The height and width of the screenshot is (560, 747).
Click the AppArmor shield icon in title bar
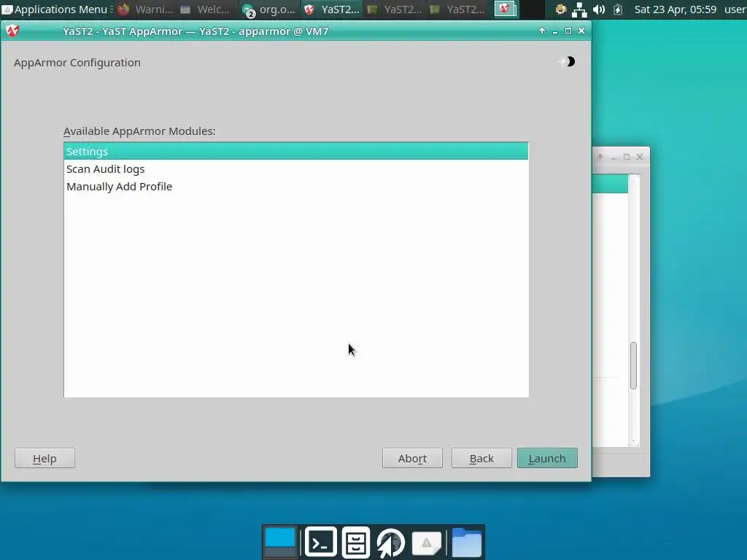pyautogui.click(x=12, y=31)
